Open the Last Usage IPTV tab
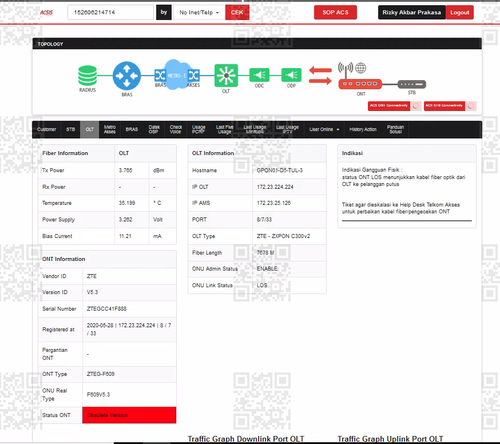This screenshot has height=444, width=500. [287, 129]
